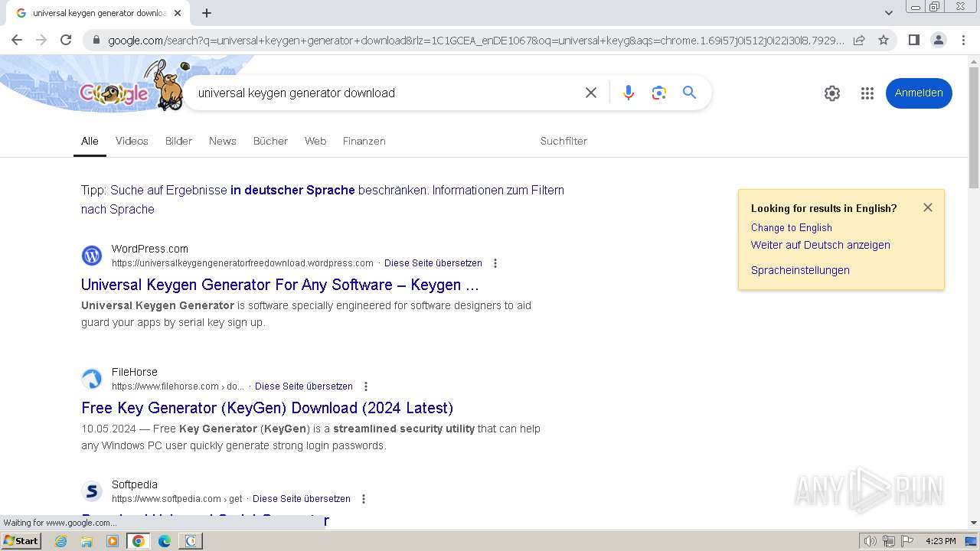Open Chrome side panel
Image resolution: width=980 pixels, height=551 pixels.
(913, 40)
